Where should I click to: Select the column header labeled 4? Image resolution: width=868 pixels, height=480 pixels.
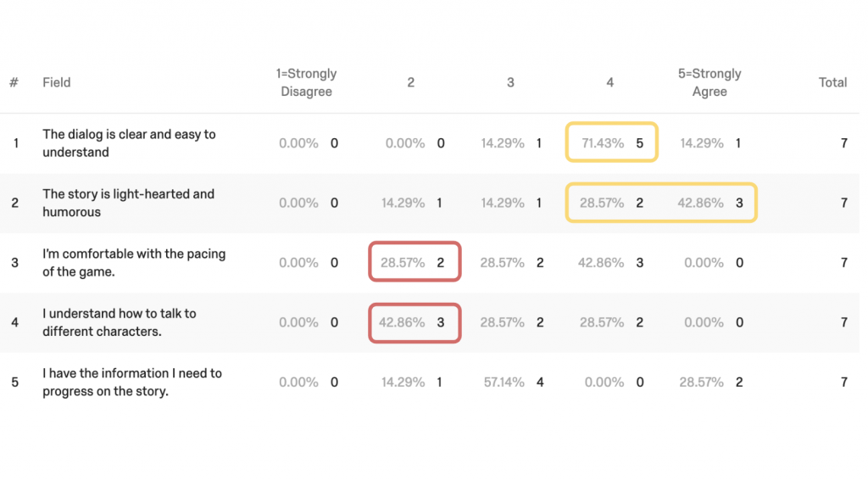click(609, 82)
